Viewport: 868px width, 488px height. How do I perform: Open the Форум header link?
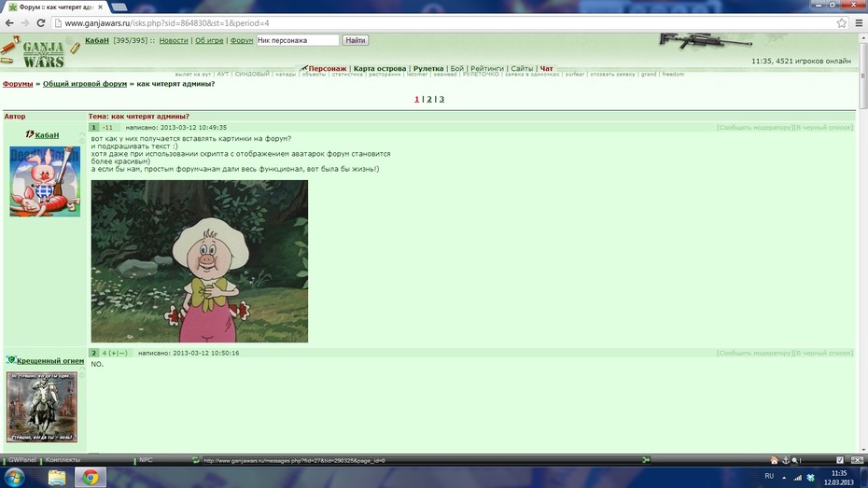242,40
